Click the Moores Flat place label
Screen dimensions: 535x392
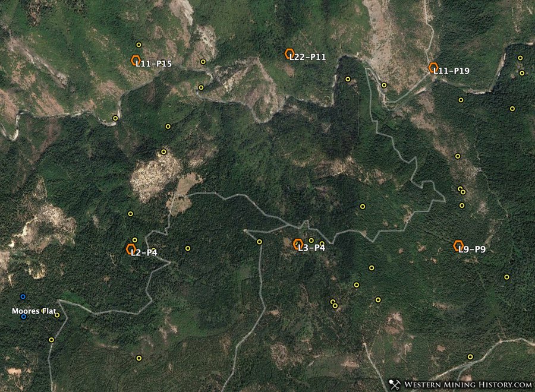coord(34,311)
